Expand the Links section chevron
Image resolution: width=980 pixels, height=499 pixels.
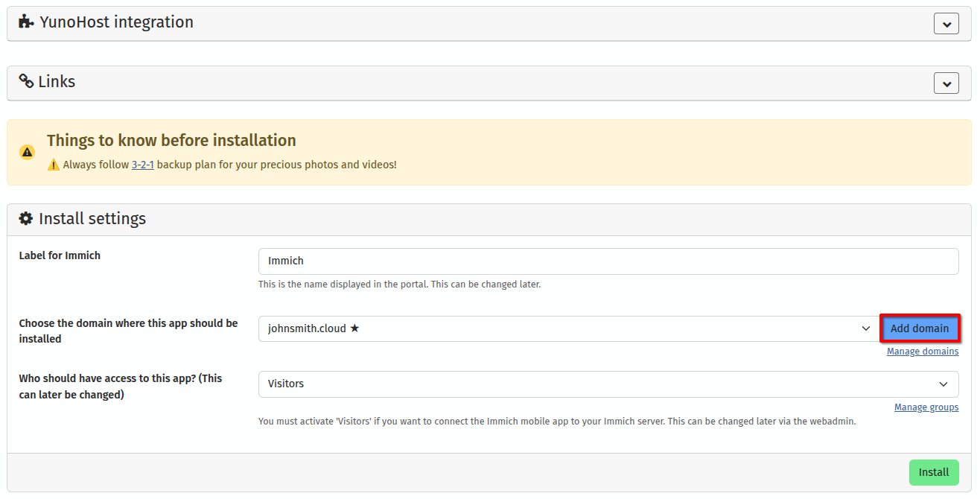(x=946, y=83)
